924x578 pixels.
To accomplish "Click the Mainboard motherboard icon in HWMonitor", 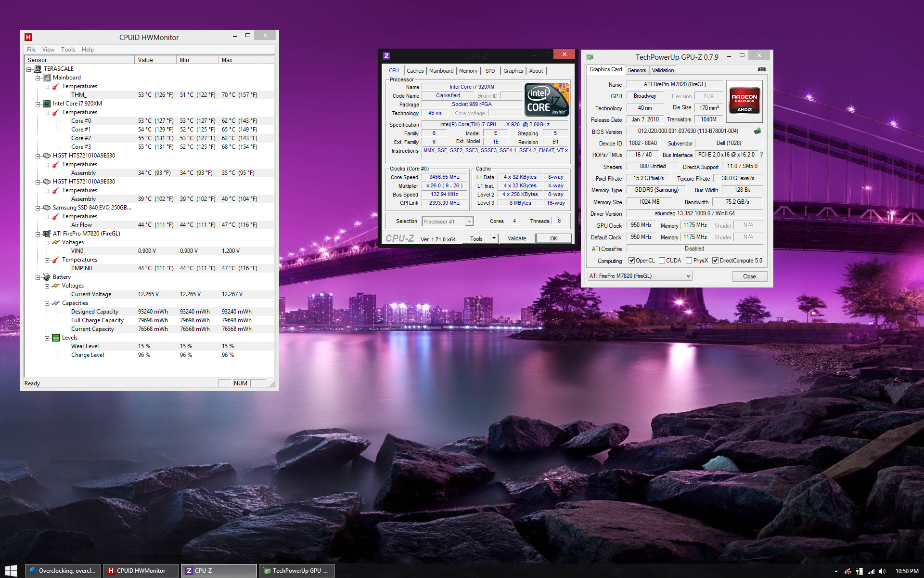I will 47,78.
